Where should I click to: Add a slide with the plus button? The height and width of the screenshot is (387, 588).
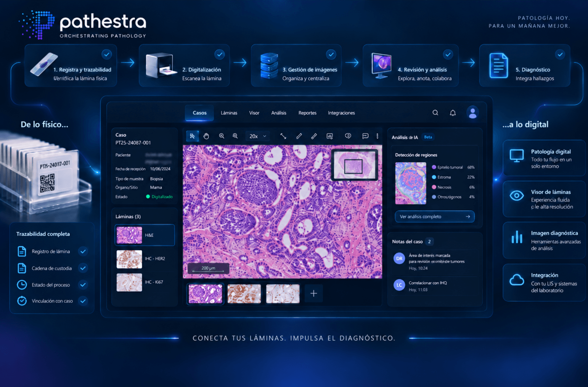[x=313, y=294]
